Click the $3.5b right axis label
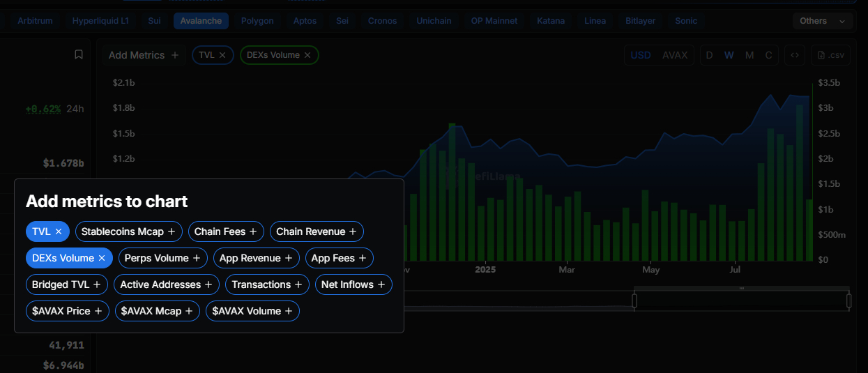Viewport: 868px width, 373px height. [x=830, y=83]
